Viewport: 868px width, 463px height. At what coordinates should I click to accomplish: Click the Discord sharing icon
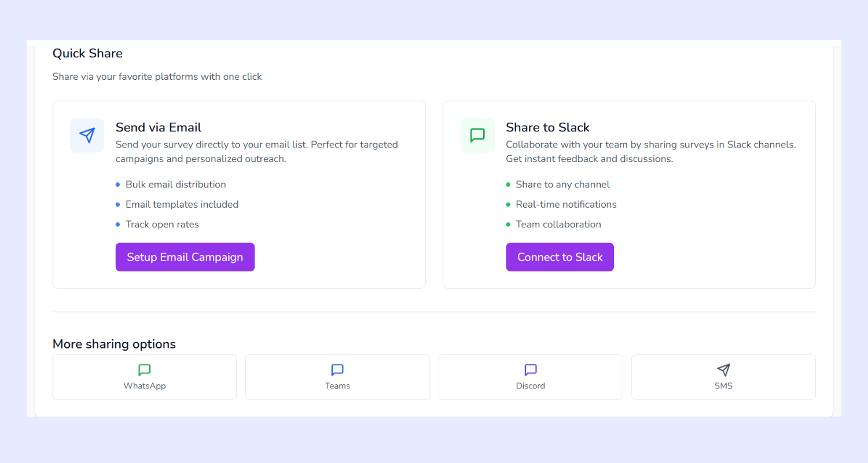point(530,370)
